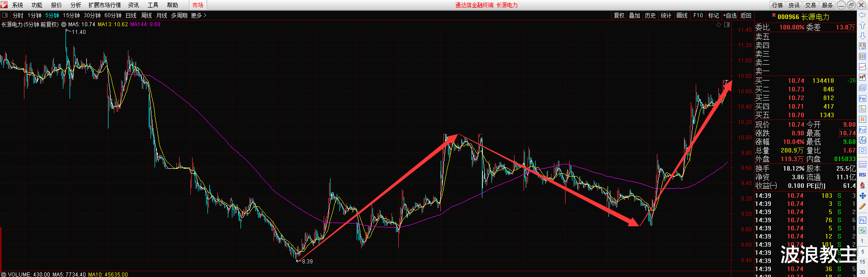The image size is (868, 277).
Task: Expand the 更多 periods list
Action: click(x=198, y=15)
